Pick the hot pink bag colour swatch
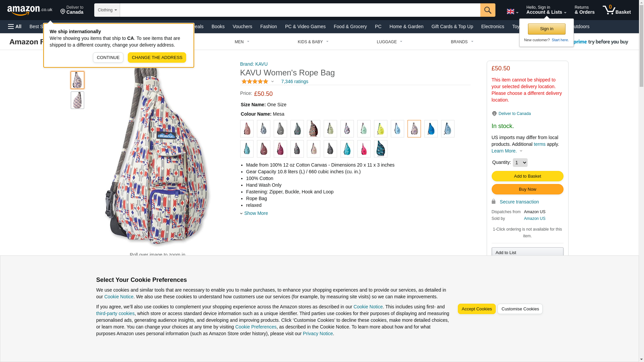Image resolution: width=644 pixels, height=362 pixels. 364,149
